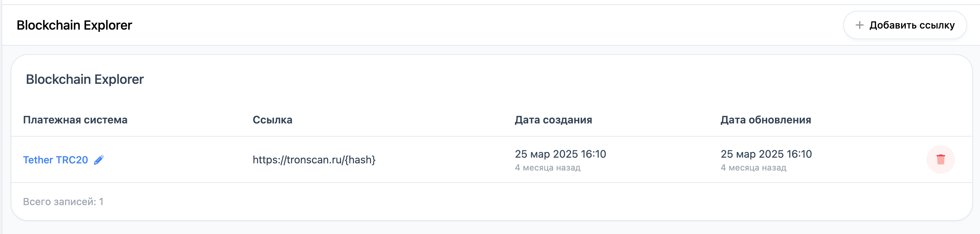Click the plus icon beside Добавить ссылку
This screenshot has height=234, width=980.
(x=859, y=25)
